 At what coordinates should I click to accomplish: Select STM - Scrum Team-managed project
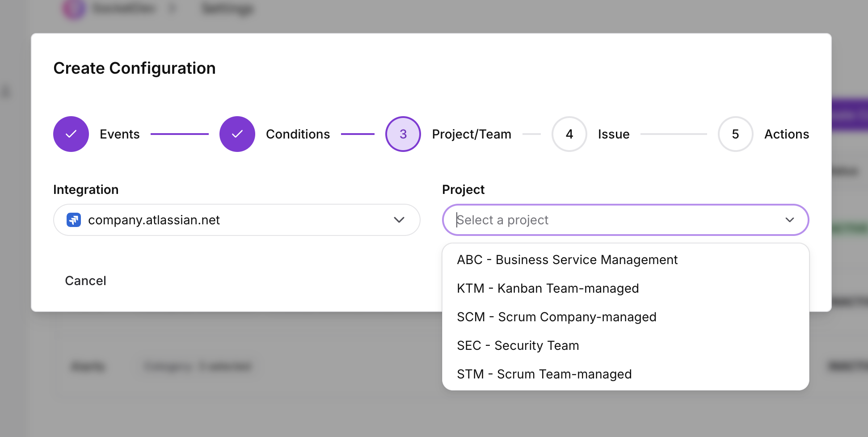(626, 374)
